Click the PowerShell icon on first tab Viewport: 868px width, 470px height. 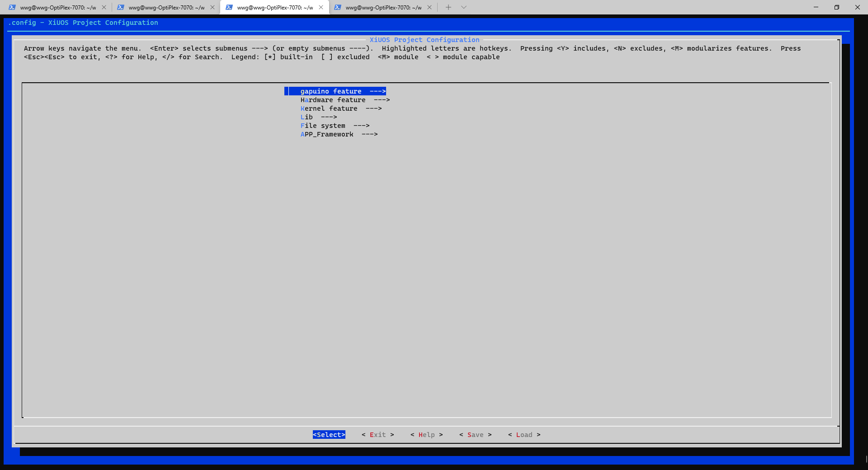coord(12,7)
